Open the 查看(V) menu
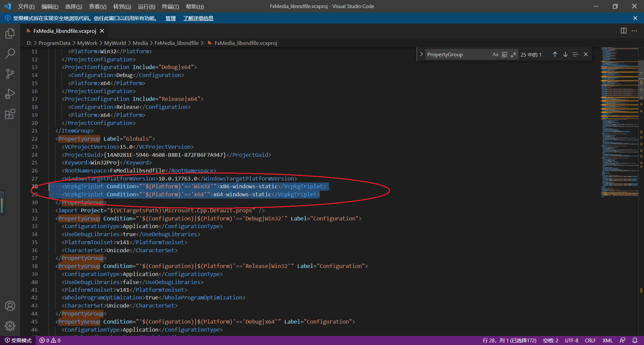Viewport: 644px width, 345px height. 97,6
